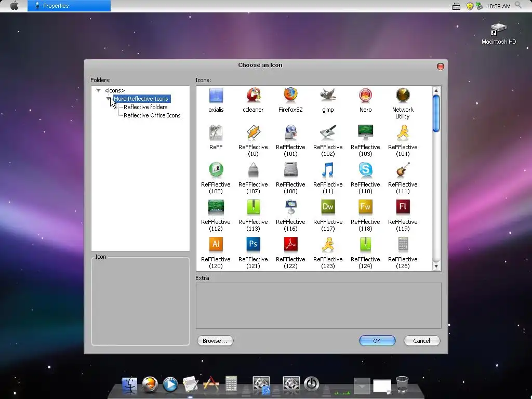
Task: Click the Properties taskbar item
Action: point(69,6)
